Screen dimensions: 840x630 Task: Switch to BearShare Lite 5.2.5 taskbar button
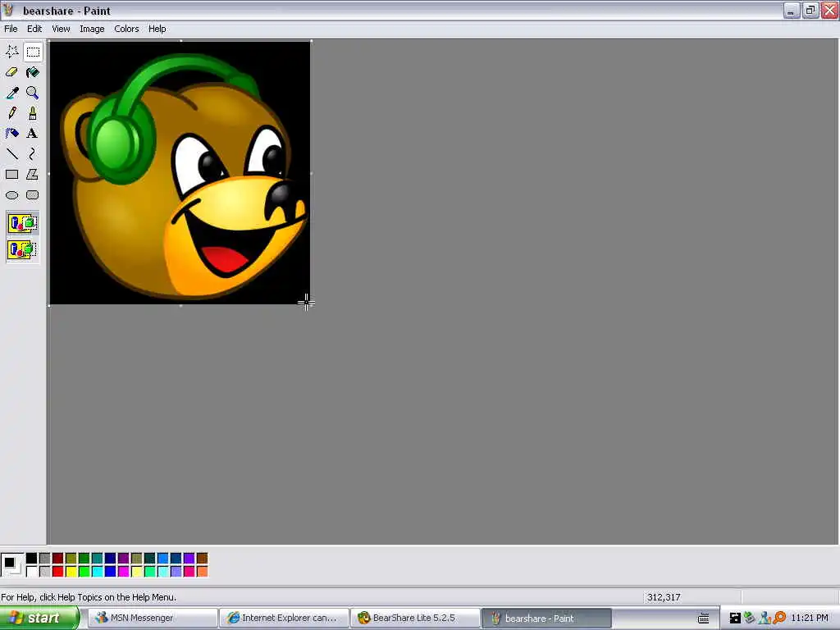[415, 619]
